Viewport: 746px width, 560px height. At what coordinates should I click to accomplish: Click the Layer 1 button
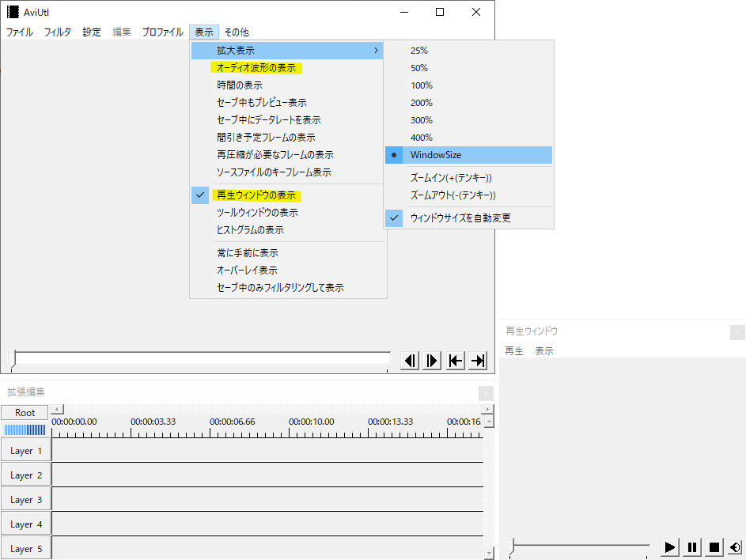click(x=25, y=451)
